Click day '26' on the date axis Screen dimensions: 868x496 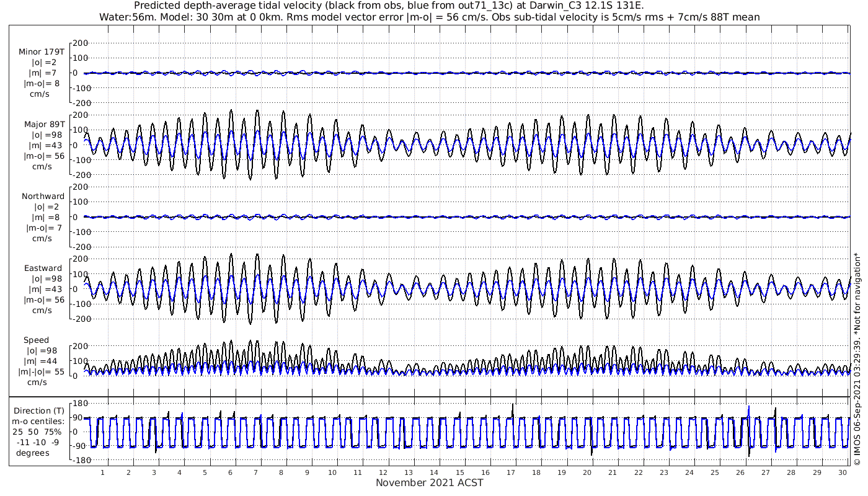tap(740, 472)
